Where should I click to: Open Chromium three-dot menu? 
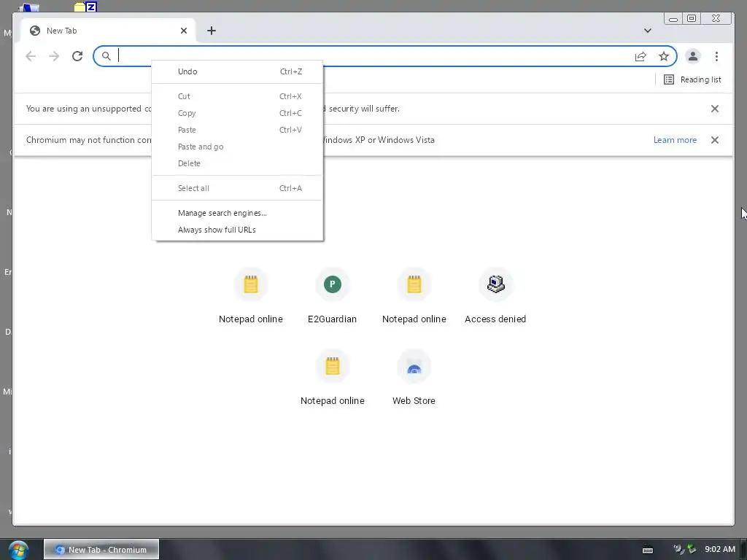point(716,56)
